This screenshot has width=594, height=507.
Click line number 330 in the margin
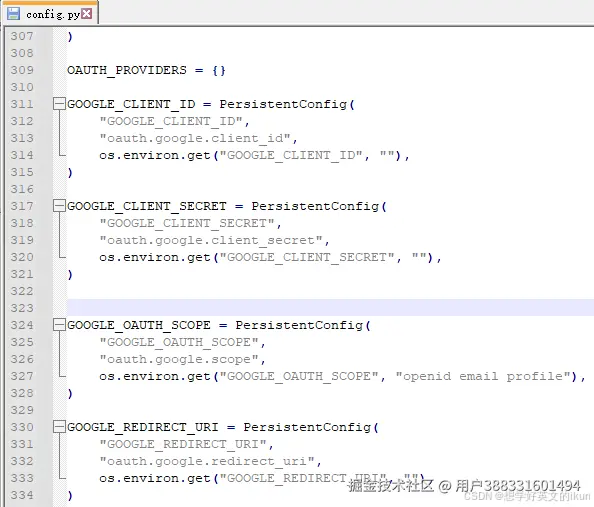click(x=22, y=427)
